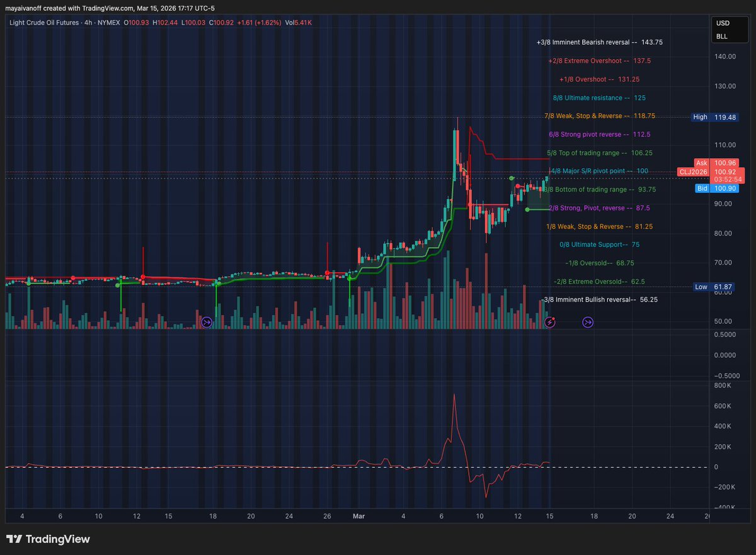Click the 70.00 price axis label
The width and height of the screenshot is (756, 555).
(724, 262)
